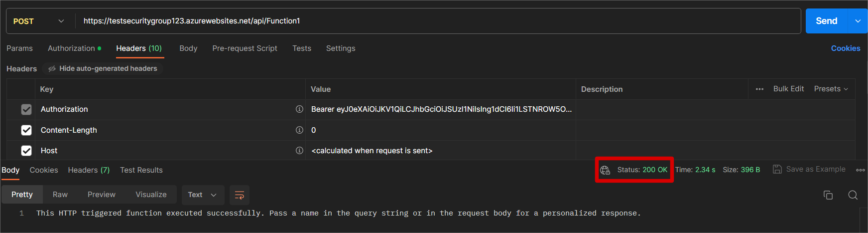Click the network globe icon near status
The height and width of the screenshot is (233, 868).
click(605, 170)
